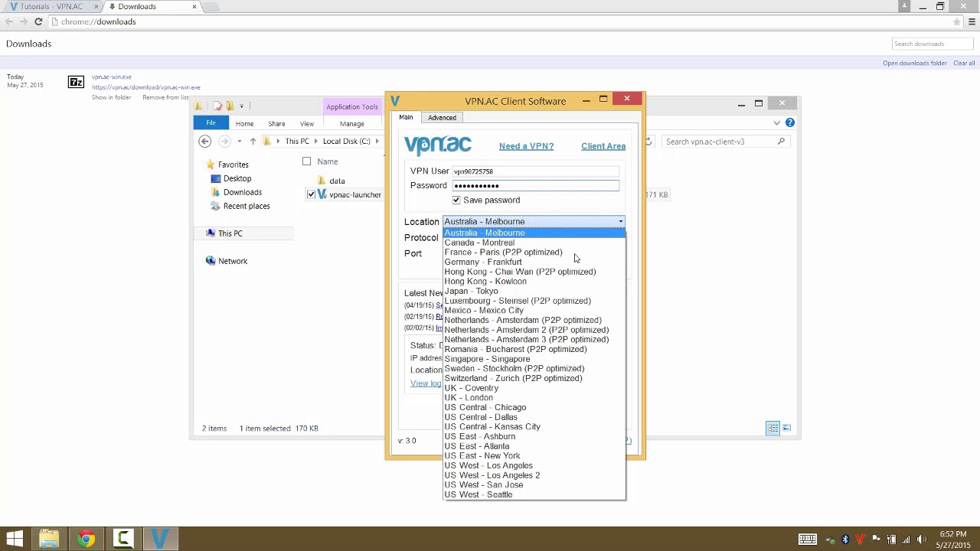Switch to the Advanced tab in VPN.AC
980x551 pixels.
coord(442,117)
